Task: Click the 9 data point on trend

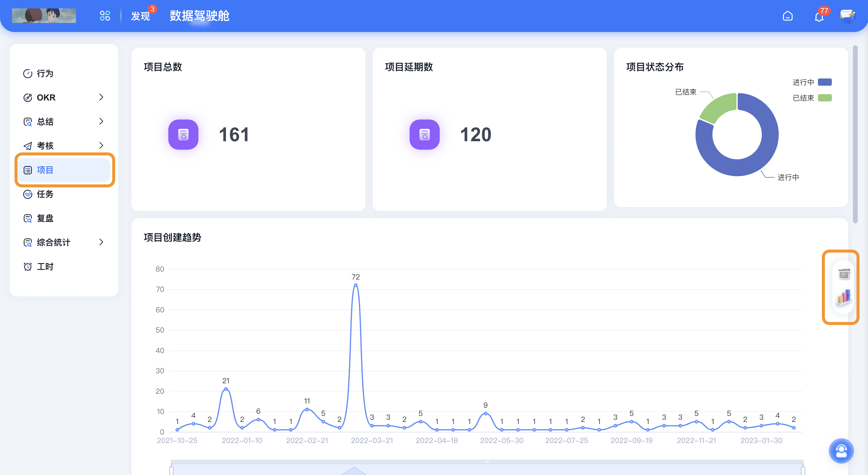Action: pos(485,413)
